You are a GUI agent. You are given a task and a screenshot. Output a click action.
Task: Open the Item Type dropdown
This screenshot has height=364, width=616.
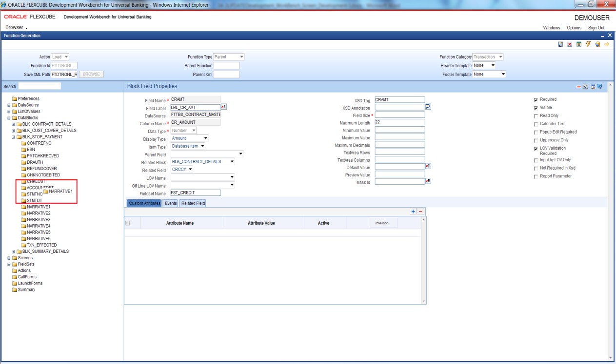pos(188,146)
